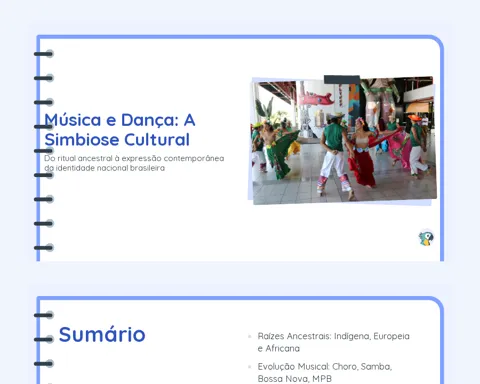This screenshot has width=480, height=384.
Task: Open the "Evolução Musical" summary item
Action: tap(325, 372)
